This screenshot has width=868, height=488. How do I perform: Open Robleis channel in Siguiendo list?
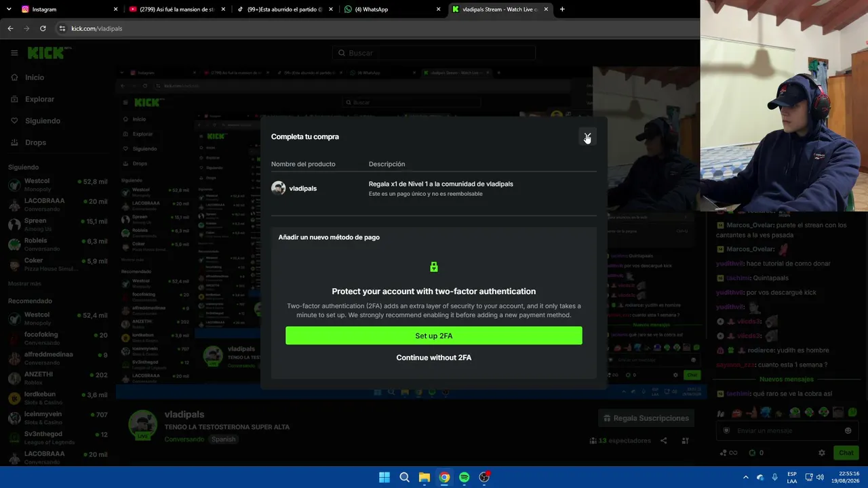[57, 245]
